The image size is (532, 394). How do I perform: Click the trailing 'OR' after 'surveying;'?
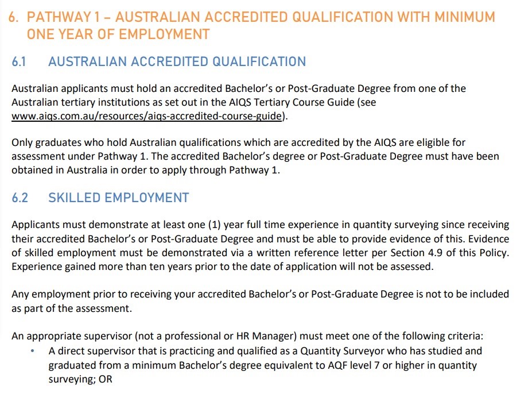105,379
